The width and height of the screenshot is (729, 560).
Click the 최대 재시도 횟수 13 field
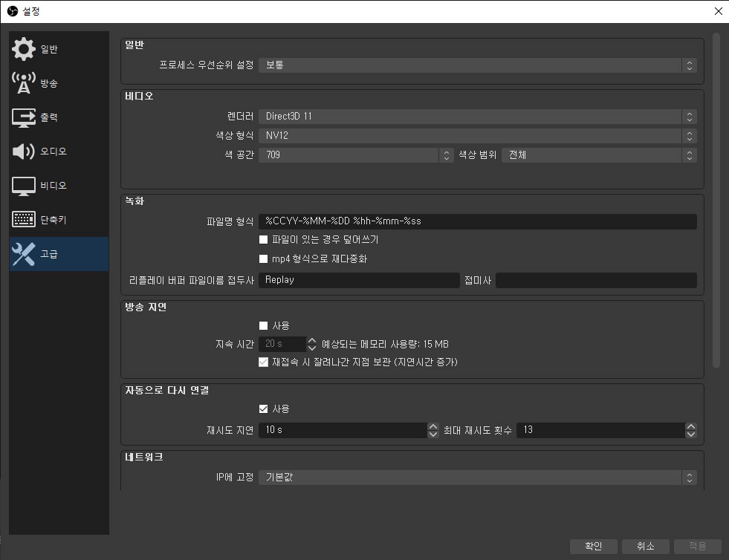point(601,430)
